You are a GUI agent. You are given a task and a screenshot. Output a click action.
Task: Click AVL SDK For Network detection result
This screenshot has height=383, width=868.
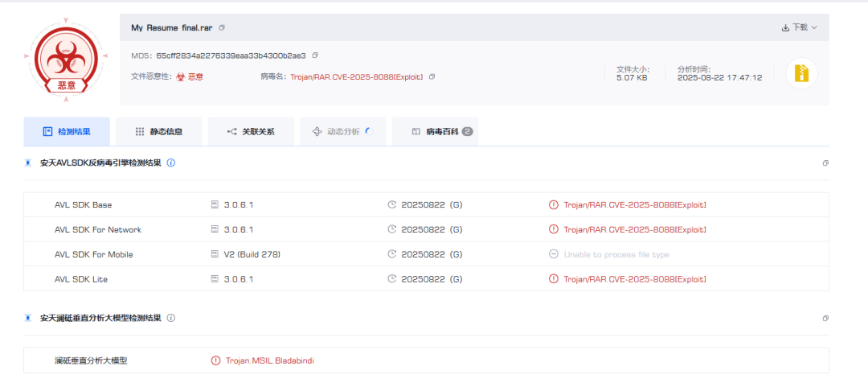pos(634,230)
